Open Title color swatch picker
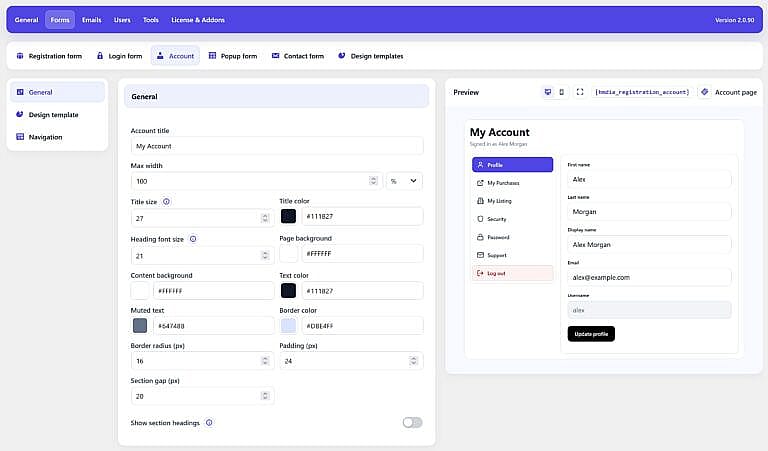 point(288,216)
